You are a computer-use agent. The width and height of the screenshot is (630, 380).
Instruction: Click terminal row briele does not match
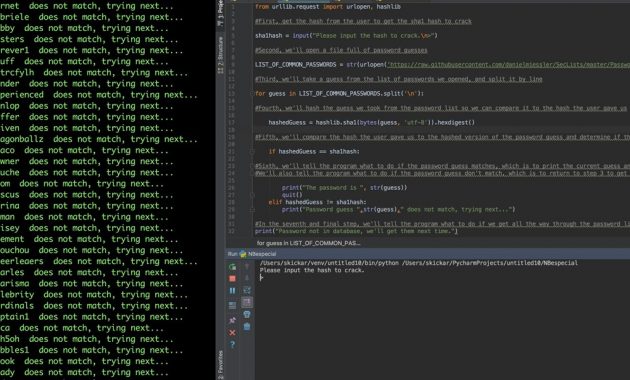click(92, 17)
